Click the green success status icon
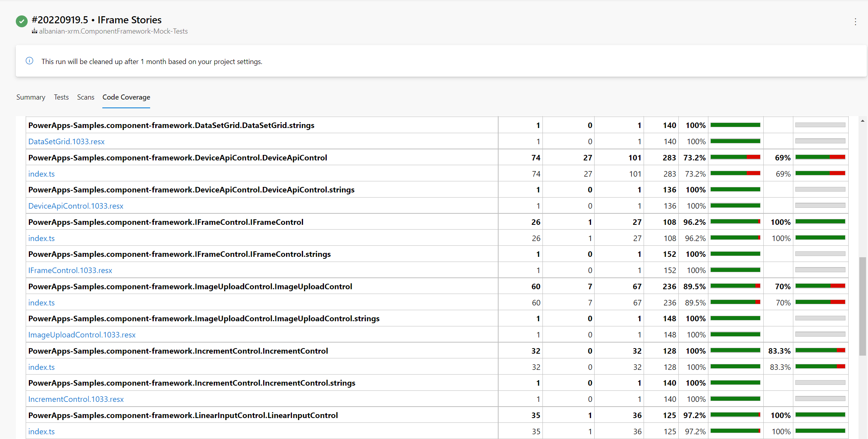This screenshot has height=439, width=868. [x=22, y=21]
